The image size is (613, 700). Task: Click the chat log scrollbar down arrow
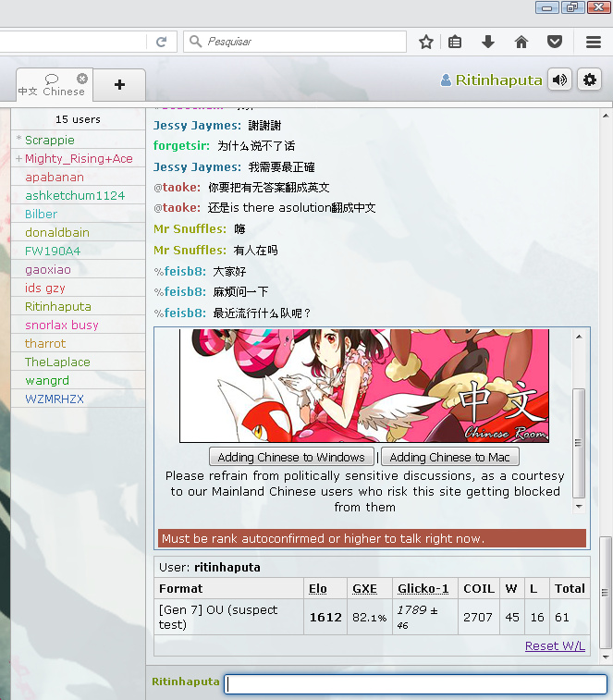[x=606, y=657]
